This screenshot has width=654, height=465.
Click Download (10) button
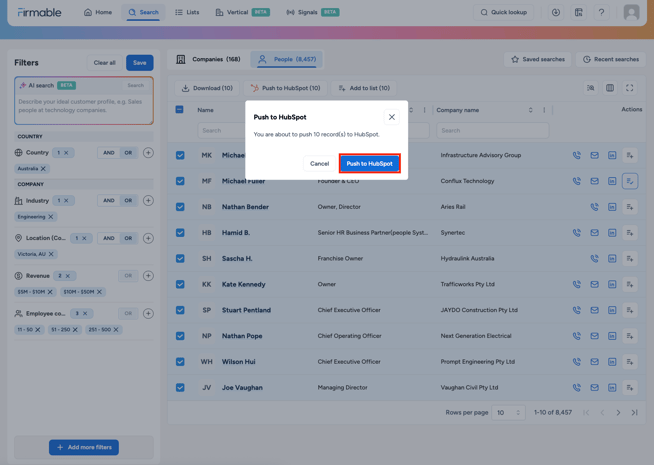click(207, 88)
